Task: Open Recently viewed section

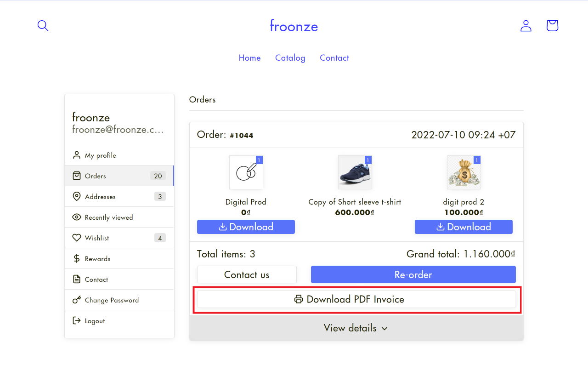Action: [x=119, y=217]
